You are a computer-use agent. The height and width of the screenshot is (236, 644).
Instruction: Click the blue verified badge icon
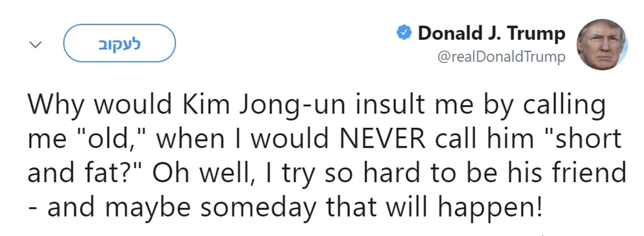coord(404,34)
